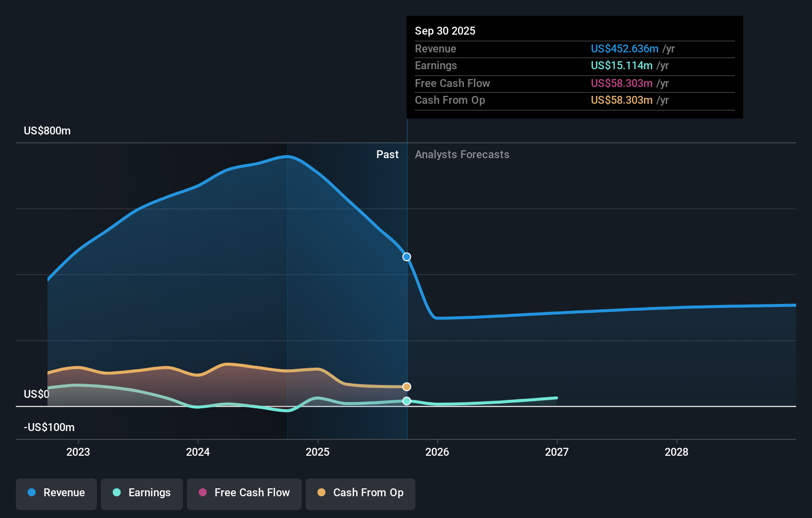The width and height of the screenshot is (812, 518).
Task: Click the US$800m y-axis label
Action: point(47,131)
